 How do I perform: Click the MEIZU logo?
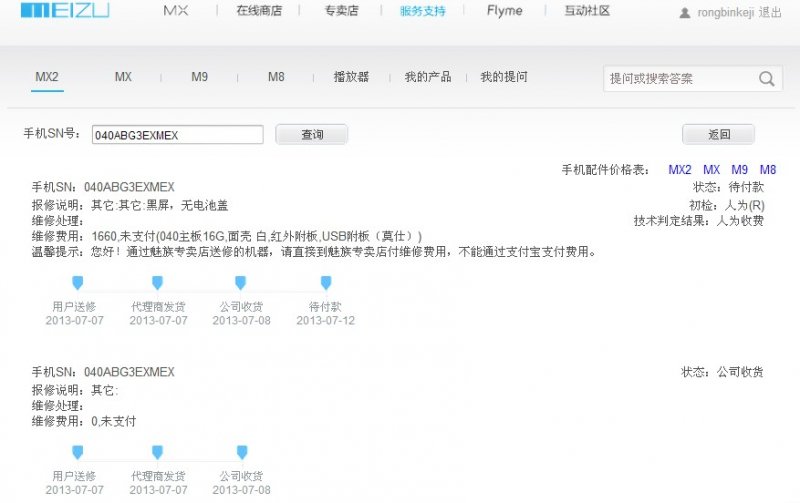[65, 10]
